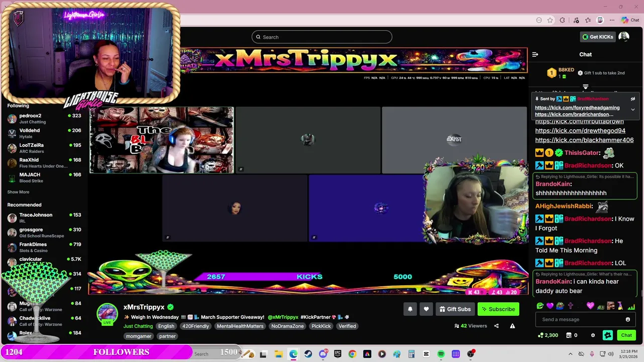The image size is (644, 362).
Task: Click BradRichardson username in OK message
Action: [x=588, y=165]
